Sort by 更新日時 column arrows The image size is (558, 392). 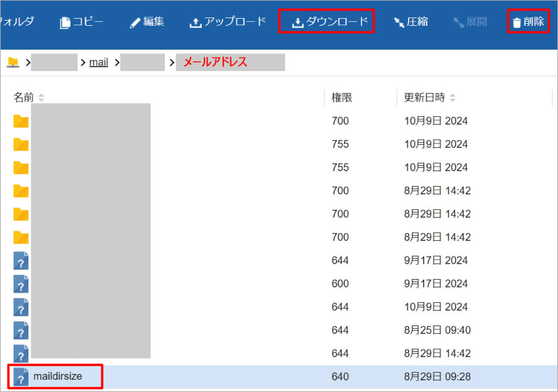coord(453,98)
